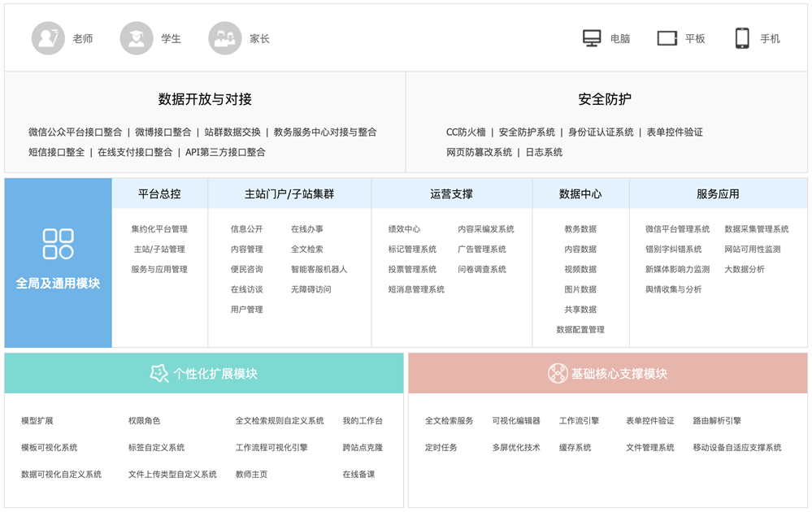This screenshot has width=812, height=512.
Task: Open 微信公众平台接口整合 link
Action: pyautogui.click(x=75, y=132)
